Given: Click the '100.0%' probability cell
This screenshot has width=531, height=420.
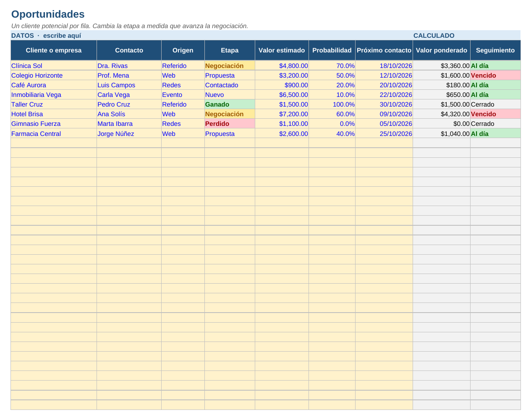Looking at the screenshot, I should 332,104.
